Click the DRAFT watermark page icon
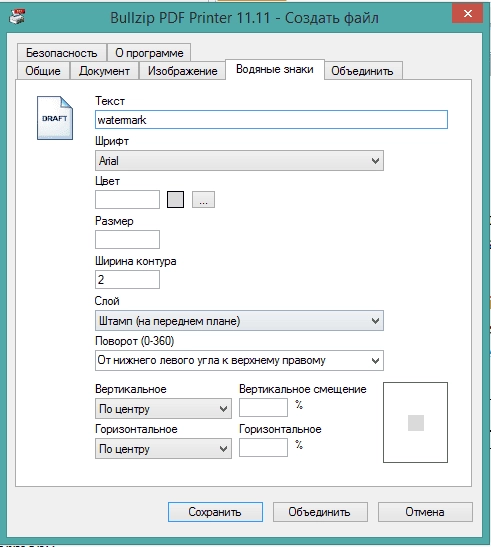The image size is (491, 547). tap(55, 118)
